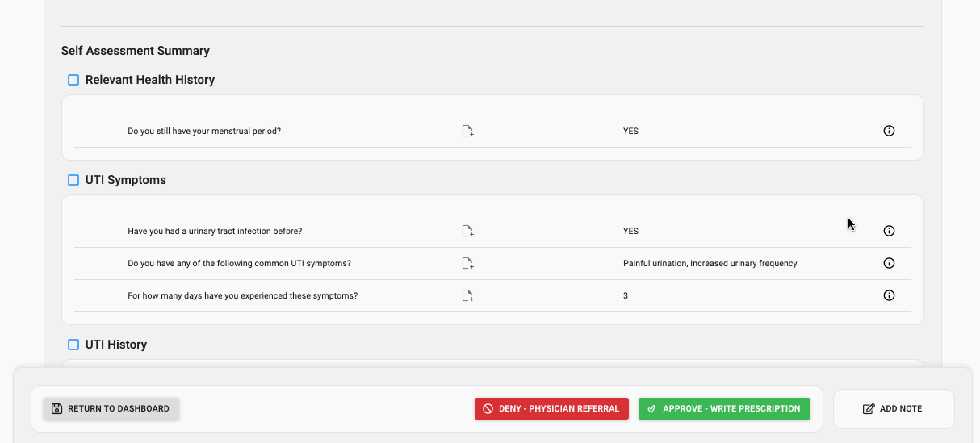The width and height of the screenshot is (980, 443).
Task: Click add-note icon for symptom days question
Action: tap(467, 295)
